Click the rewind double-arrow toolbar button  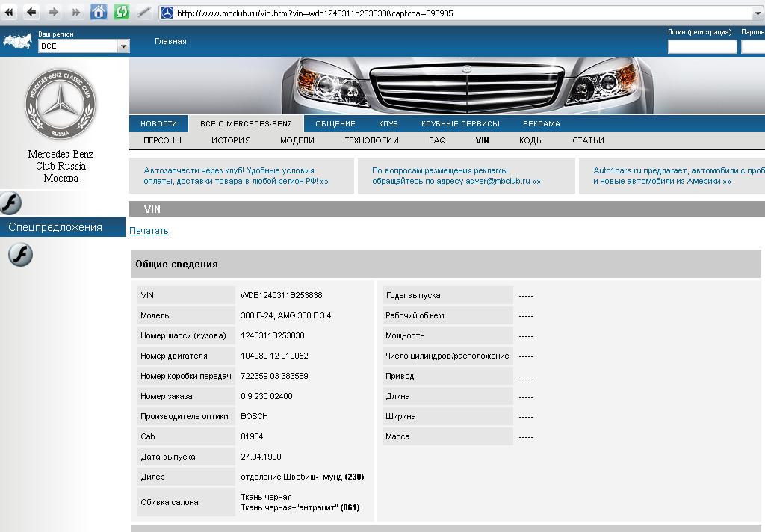click(9, 12)
